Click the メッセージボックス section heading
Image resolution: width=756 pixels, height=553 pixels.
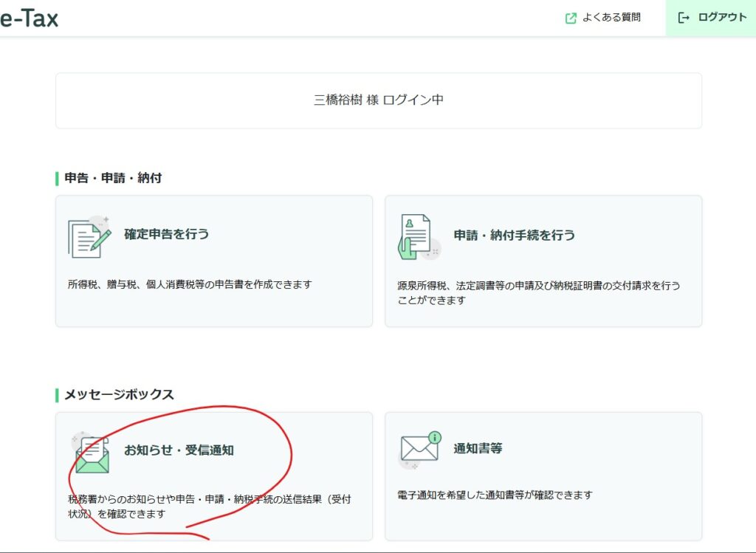pyautogui.click(x=119, y=395)
